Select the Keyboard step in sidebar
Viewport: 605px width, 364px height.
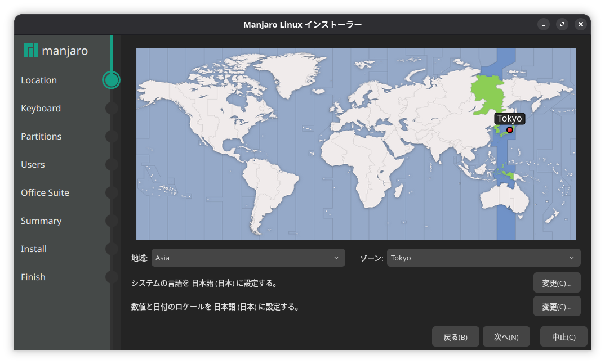tap(41, 108)
